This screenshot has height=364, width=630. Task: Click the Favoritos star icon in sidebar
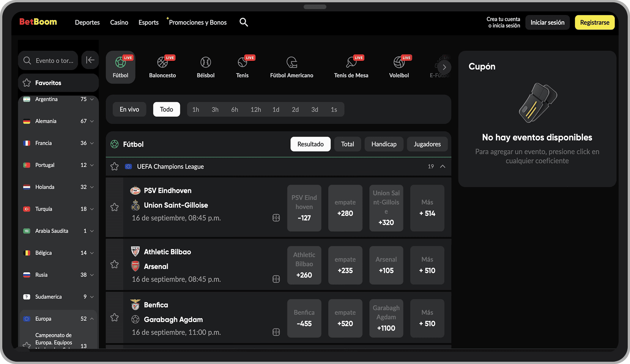[x=27, y=83]
